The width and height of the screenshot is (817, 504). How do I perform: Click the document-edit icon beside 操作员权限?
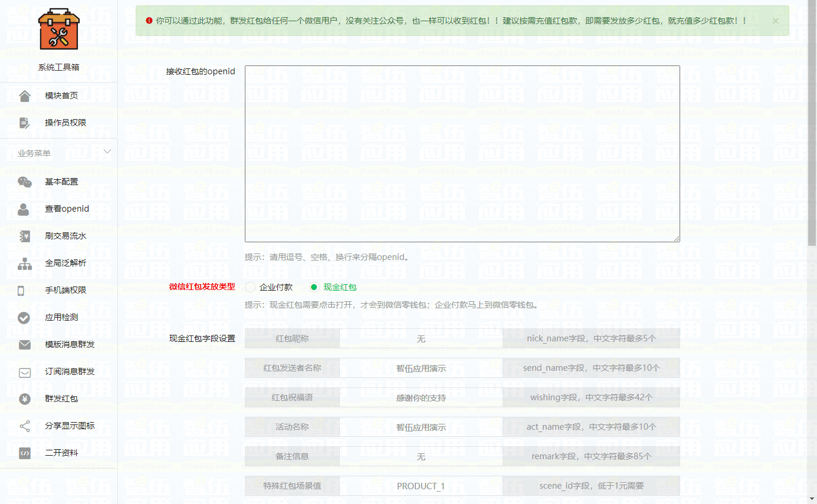(24, 123)
